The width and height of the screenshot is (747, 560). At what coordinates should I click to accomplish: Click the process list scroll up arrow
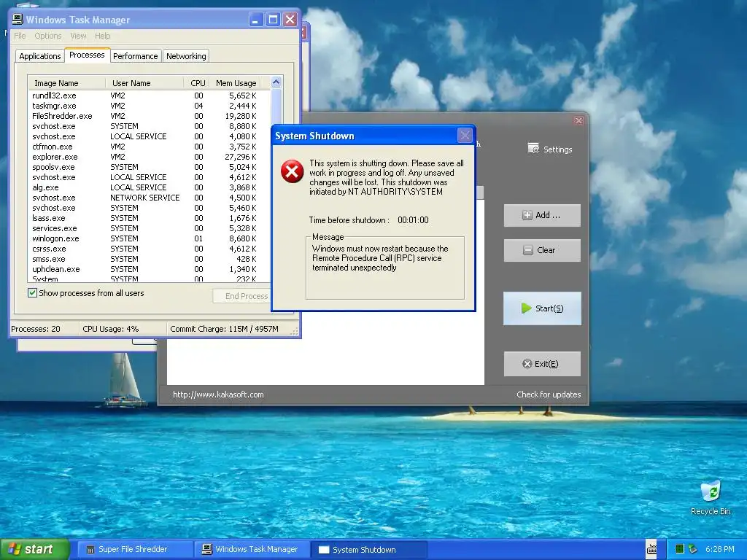[x=276, y=82]
